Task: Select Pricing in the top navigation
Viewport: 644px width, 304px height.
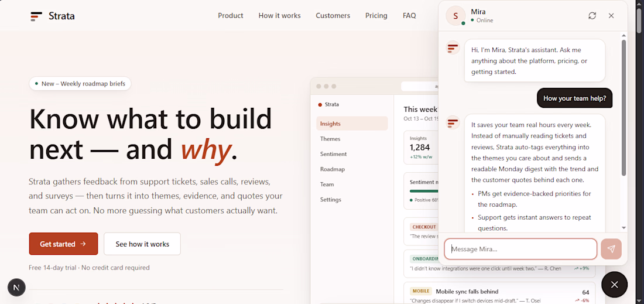Action: point(376,16)
